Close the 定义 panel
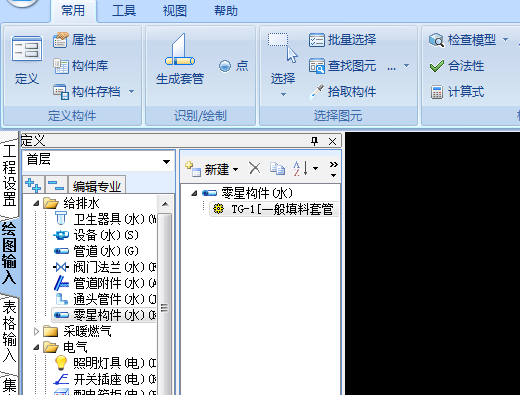Viewport: 520px width, 395px height. pos(332,141)
